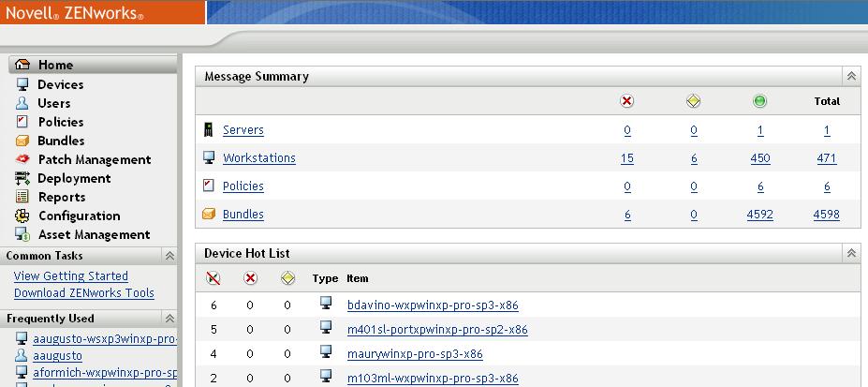The height and width of the screenshot is (387, 868).
Task: Open aaugusto-wsxp3winxp-pro device in Frequently Used
Action: (x=105, y=339)
